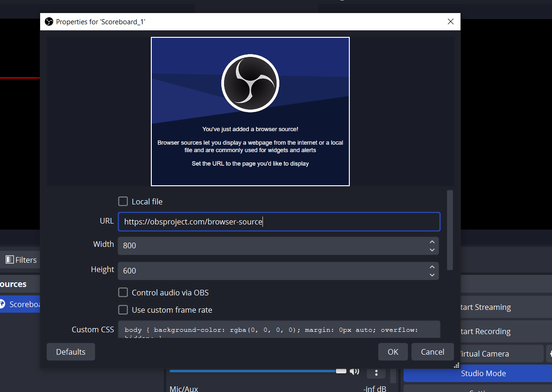
Task: Click the OBS logo in the dialog title bar
Action: (49, 21)
